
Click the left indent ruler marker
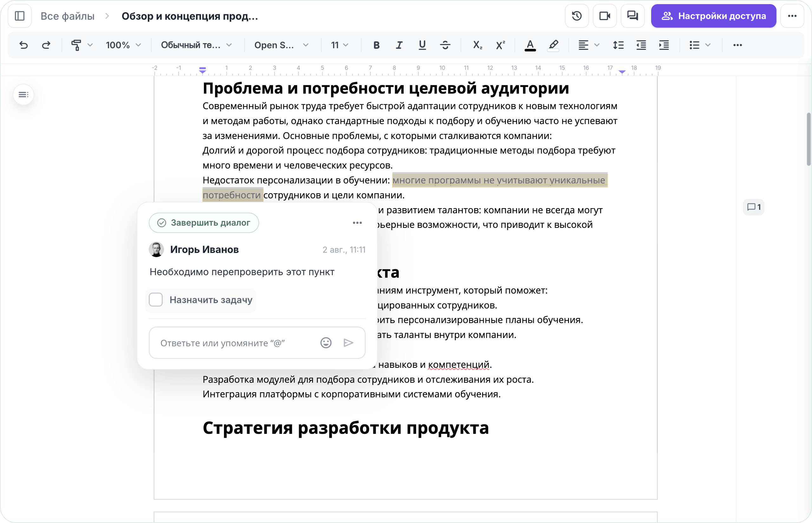coord(202,70)
